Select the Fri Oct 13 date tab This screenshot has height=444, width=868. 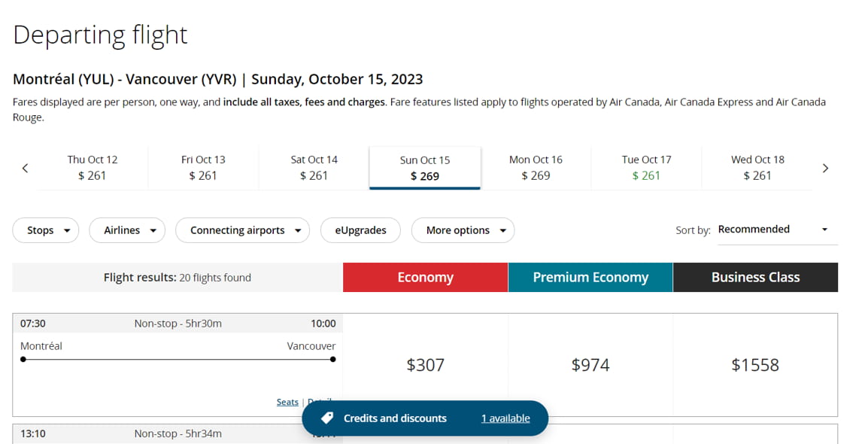click(203, 168)
